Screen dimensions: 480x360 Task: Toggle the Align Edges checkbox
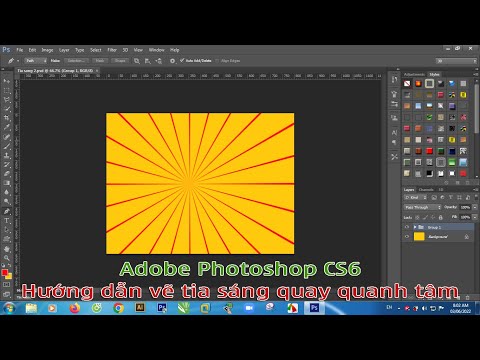click(x=217, y=61)
